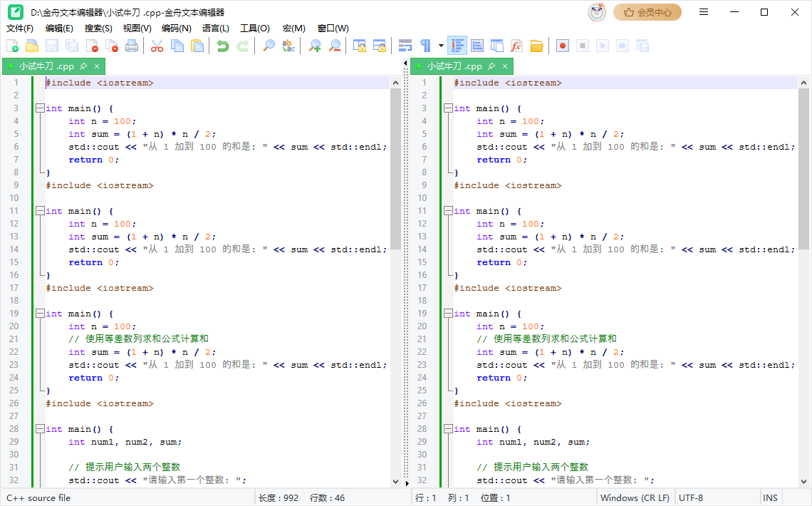Print the document using the printer icon
Viewport: 812px width, 506px height.
tap(132, 46)
